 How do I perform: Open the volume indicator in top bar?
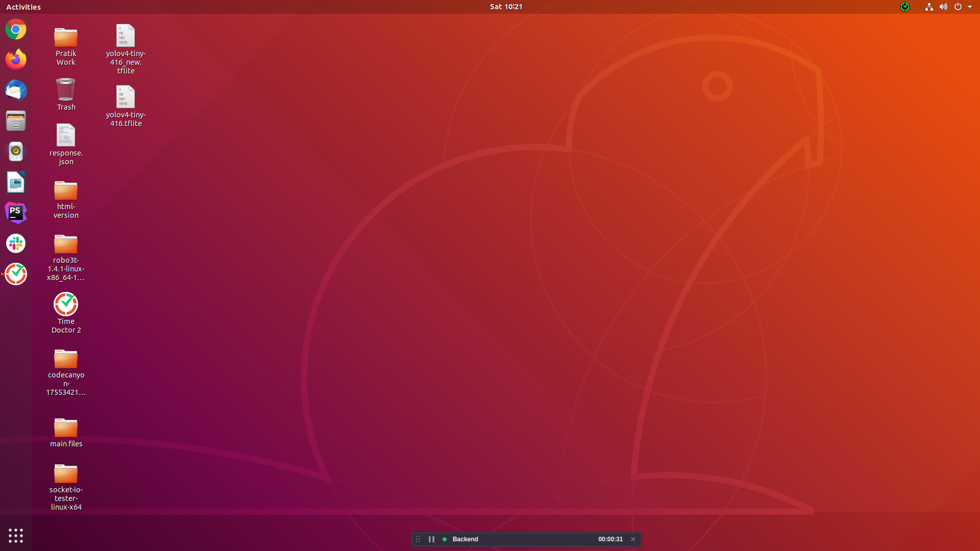pos(943,7)
